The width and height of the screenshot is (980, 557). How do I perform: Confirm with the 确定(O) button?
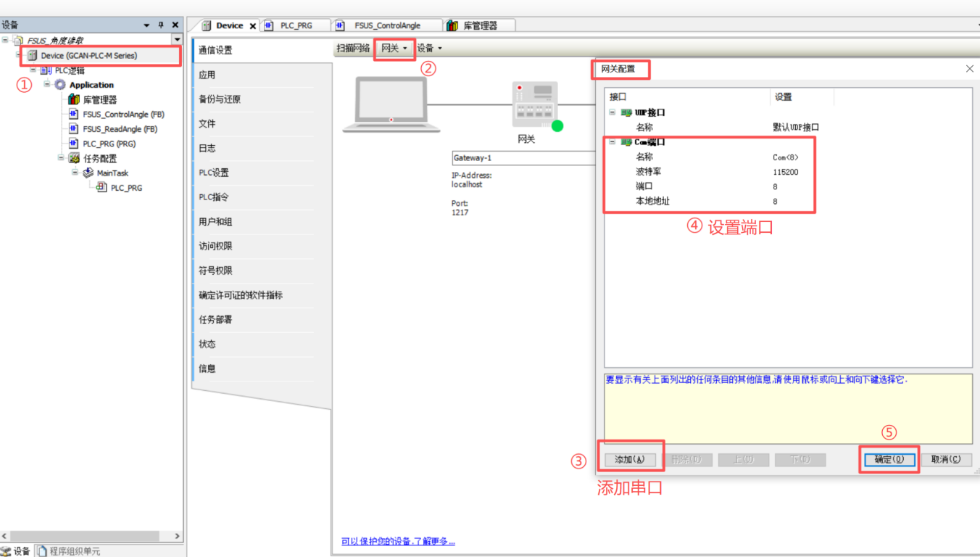889,460
